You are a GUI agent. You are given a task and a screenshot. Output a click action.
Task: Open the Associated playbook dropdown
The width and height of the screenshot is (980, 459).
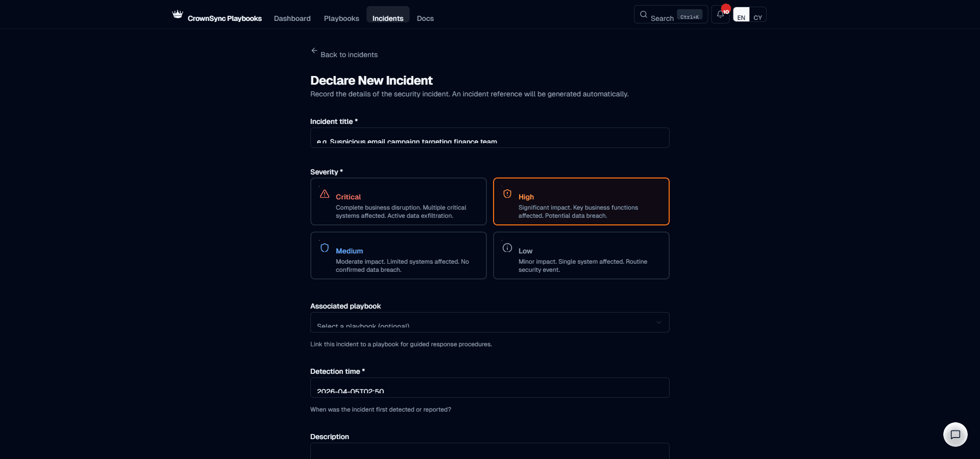[x=489, y=322]
